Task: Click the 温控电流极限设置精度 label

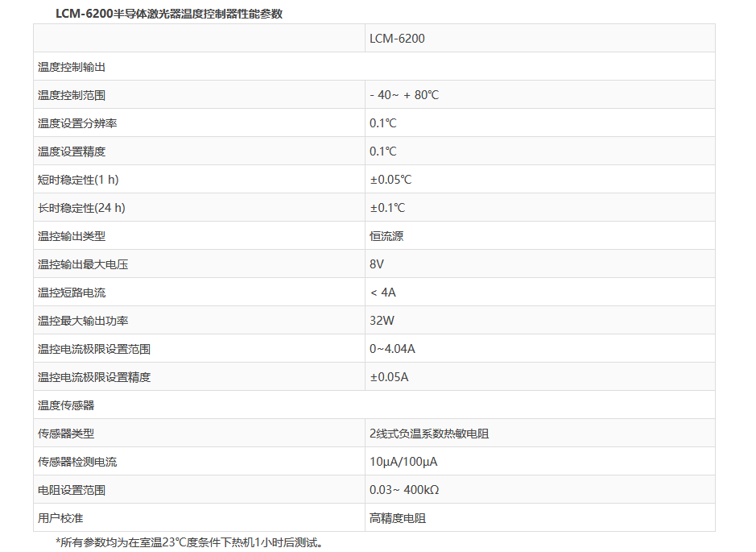Action: point(94,377)
